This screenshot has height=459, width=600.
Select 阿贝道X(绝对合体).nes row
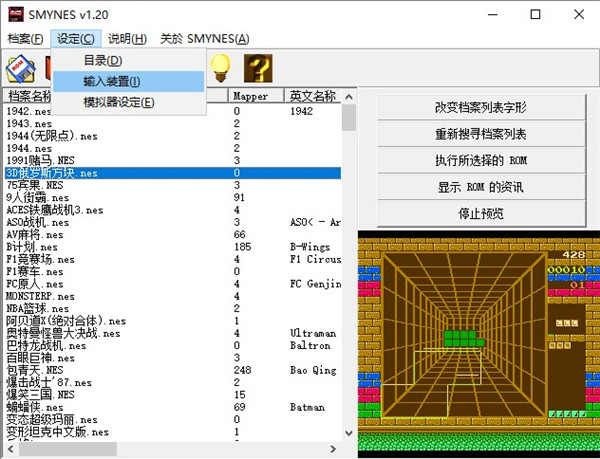pyautogui.click(x=173, y=321)
